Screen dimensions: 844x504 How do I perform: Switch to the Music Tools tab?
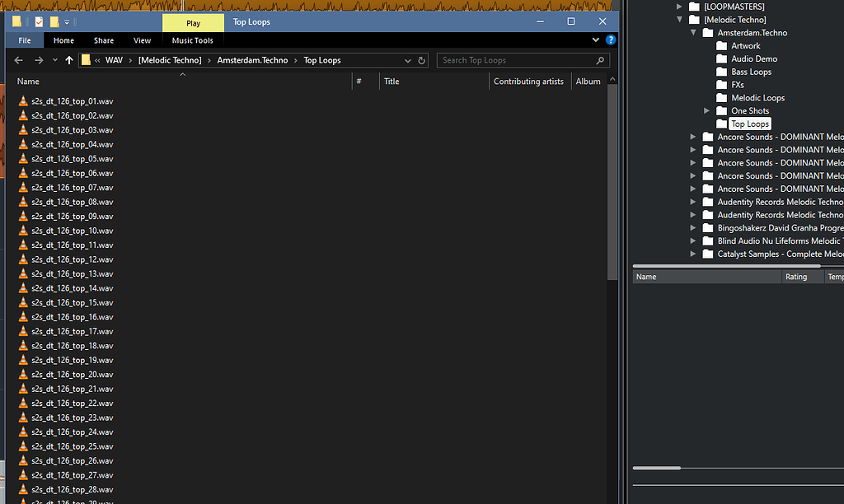192,40
